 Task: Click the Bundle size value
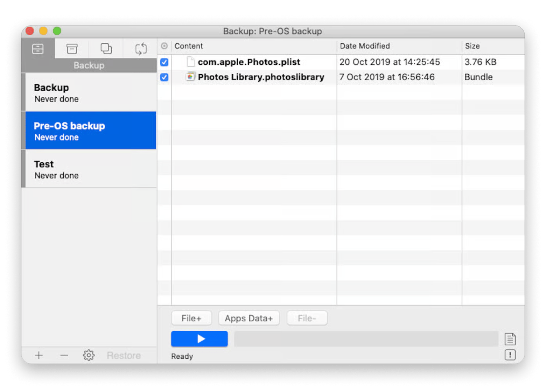478,77
